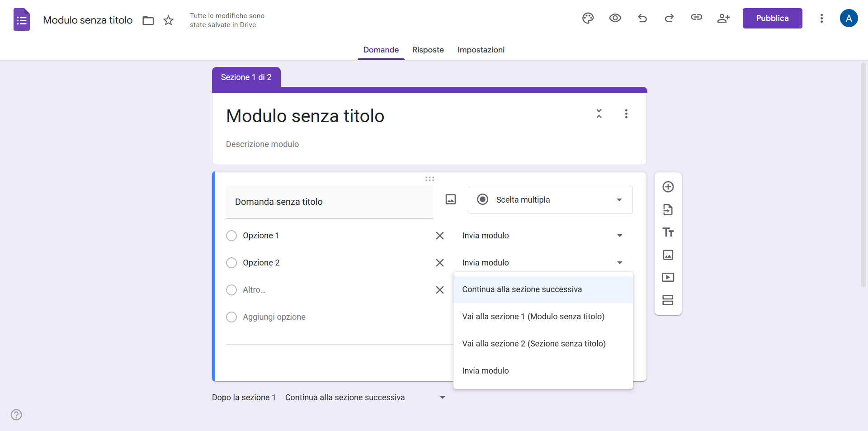Click the Pubblica button
This screenshot has height=431, width=868.
coord(772,18)
